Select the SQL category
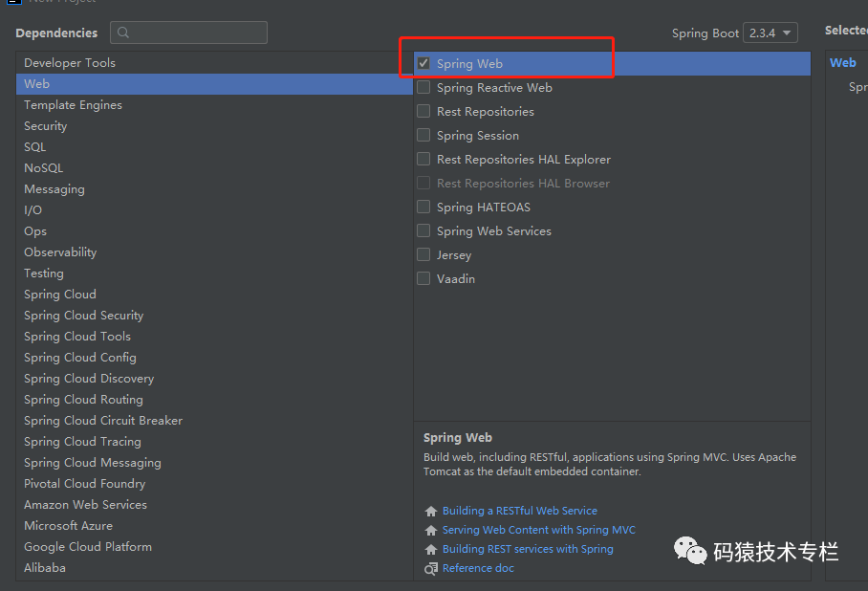This screenshot has height=591, width=868. [214, 146]
